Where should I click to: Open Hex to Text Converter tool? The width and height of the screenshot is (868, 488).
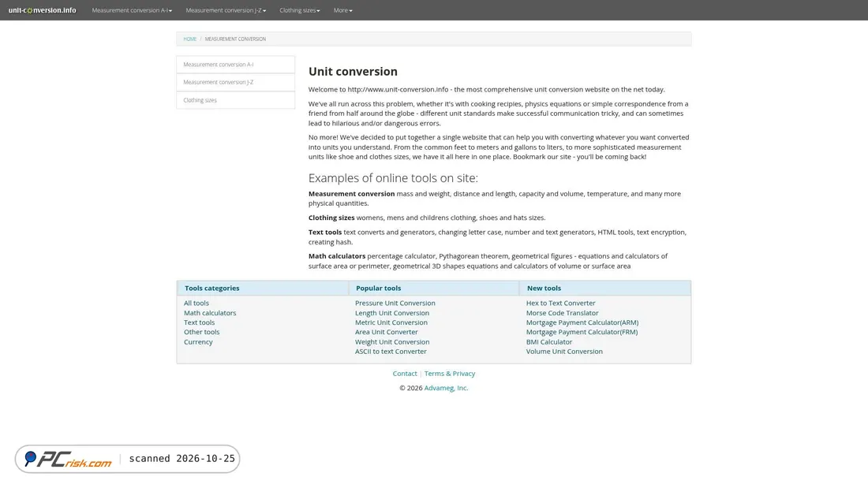tap(561, 304)
